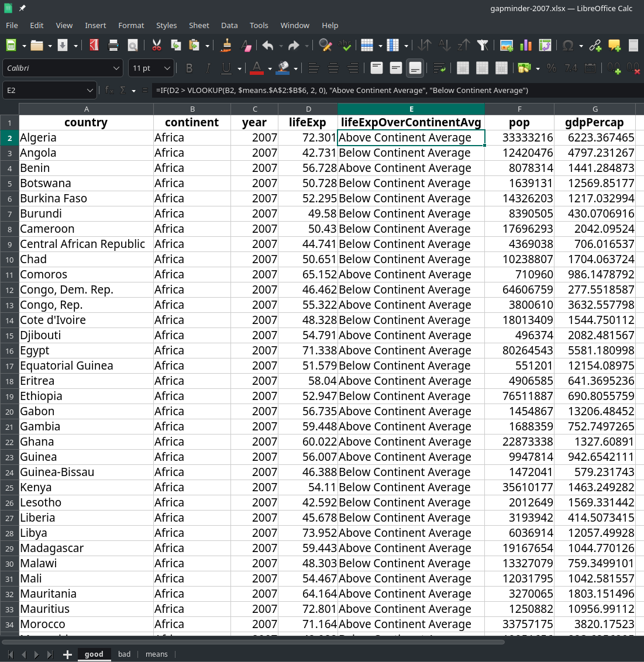This screenshot has height=662, width=644.
Task: Click the Export as PDF icon
Action: click(94, 46)
